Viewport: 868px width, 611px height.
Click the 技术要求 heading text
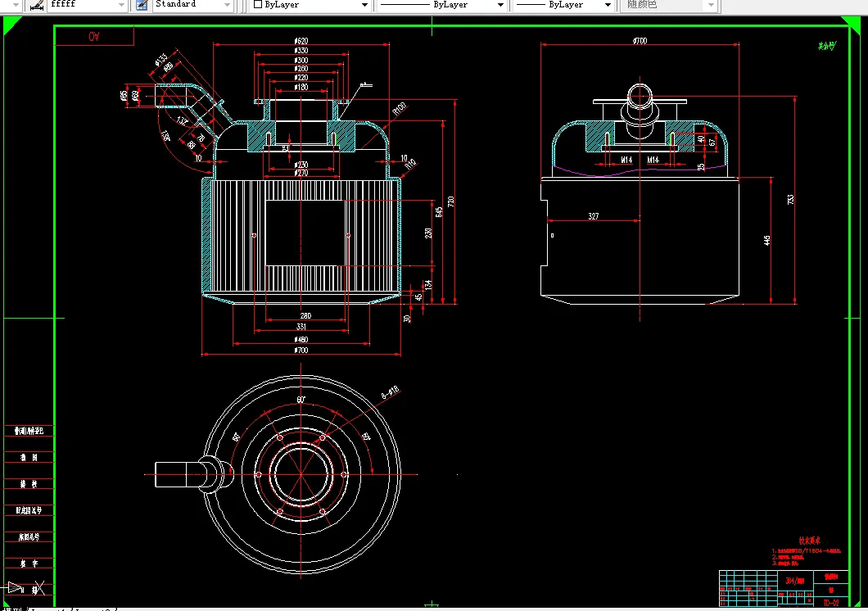click(809, 541)
